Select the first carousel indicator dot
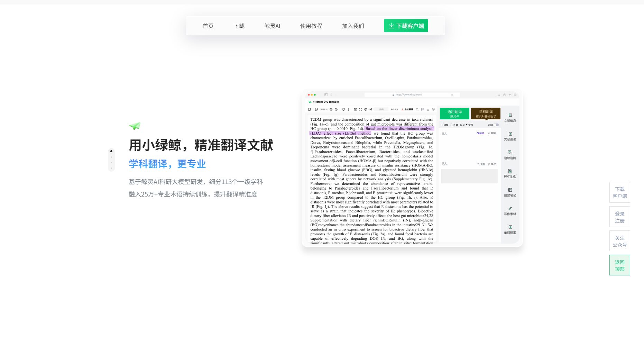 point(111,151)
